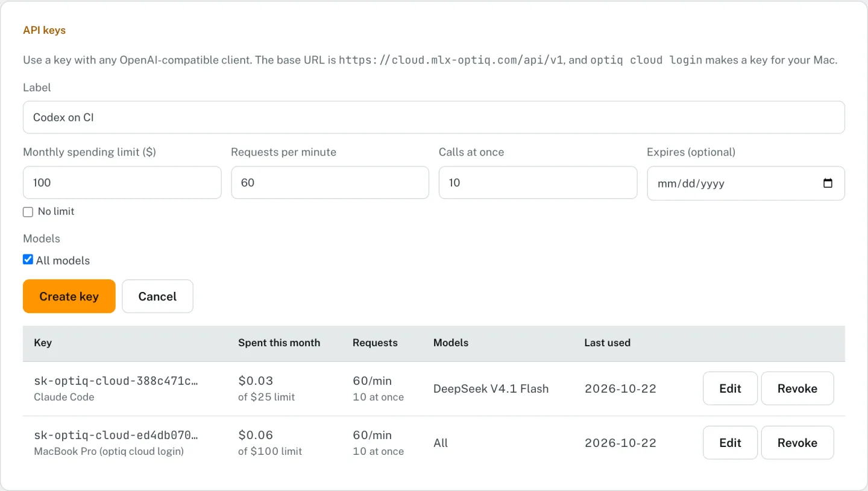Uncheck the All models checkbox
The image size is (868, 491).
28,260
